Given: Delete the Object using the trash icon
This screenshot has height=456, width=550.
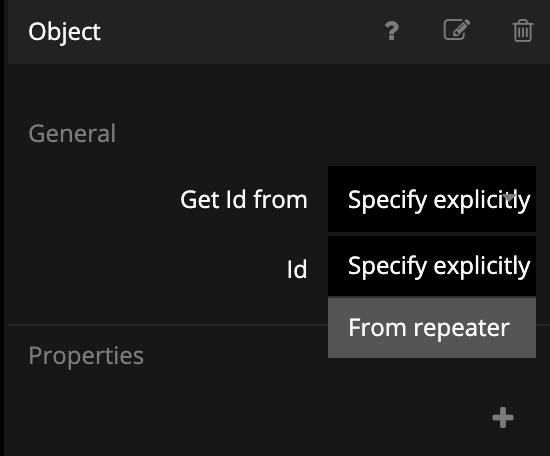Looking at the screenshot, I should pyautogui.click(x=523, y=31).
